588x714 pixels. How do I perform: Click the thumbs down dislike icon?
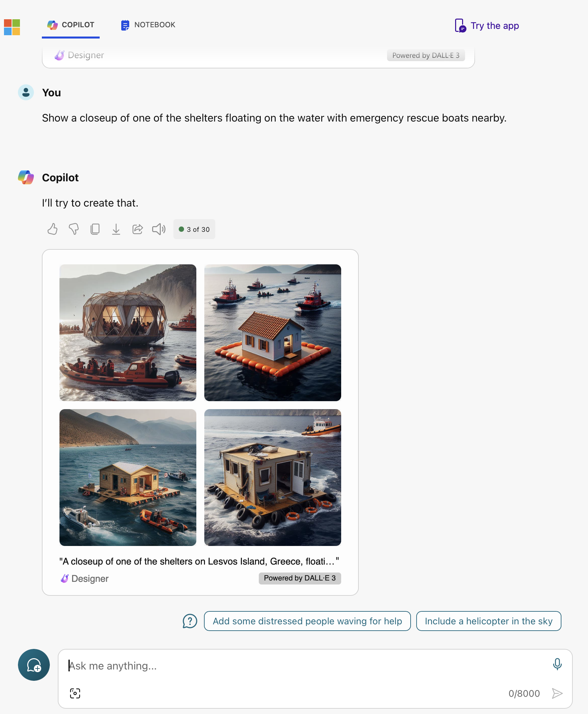(73, 229)
